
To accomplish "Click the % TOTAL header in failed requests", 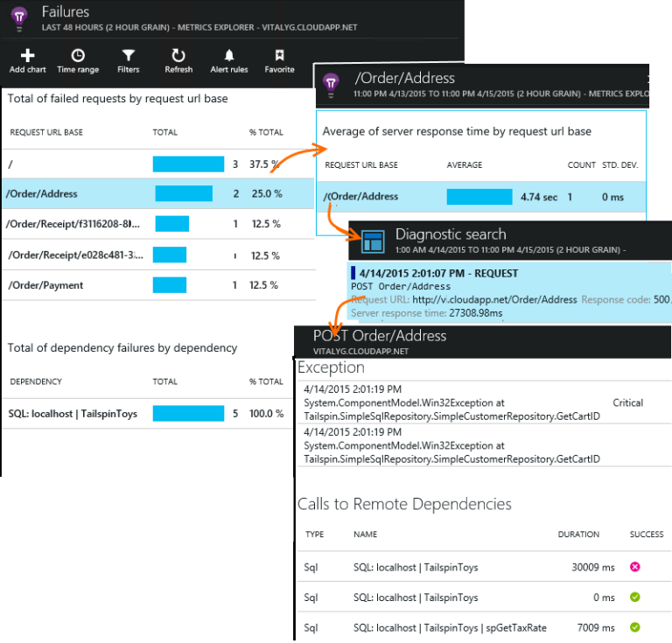I will 266,132.
